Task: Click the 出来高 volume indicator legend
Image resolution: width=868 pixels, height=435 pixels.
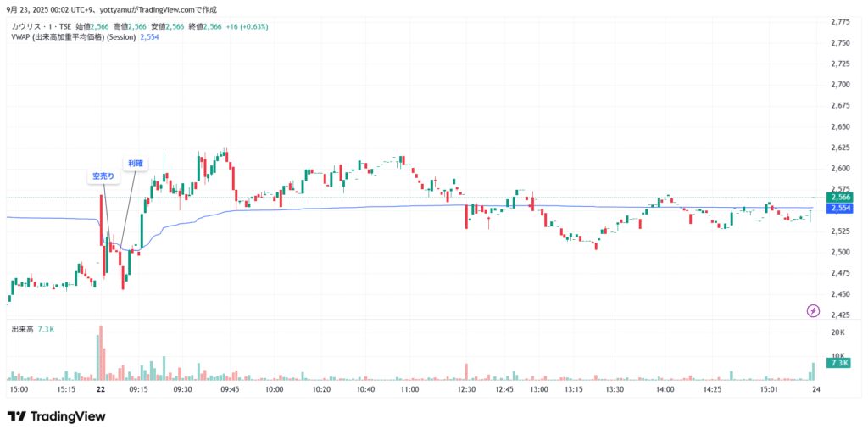Action: [22, 328]
